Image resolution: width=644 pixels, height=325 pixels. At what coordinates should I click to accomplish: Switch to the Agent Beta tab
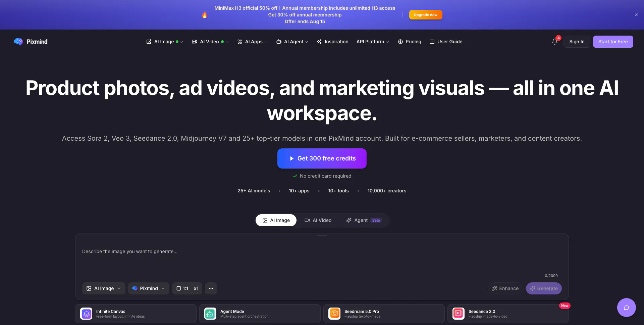pyautogui.click(x=364, y=220)
